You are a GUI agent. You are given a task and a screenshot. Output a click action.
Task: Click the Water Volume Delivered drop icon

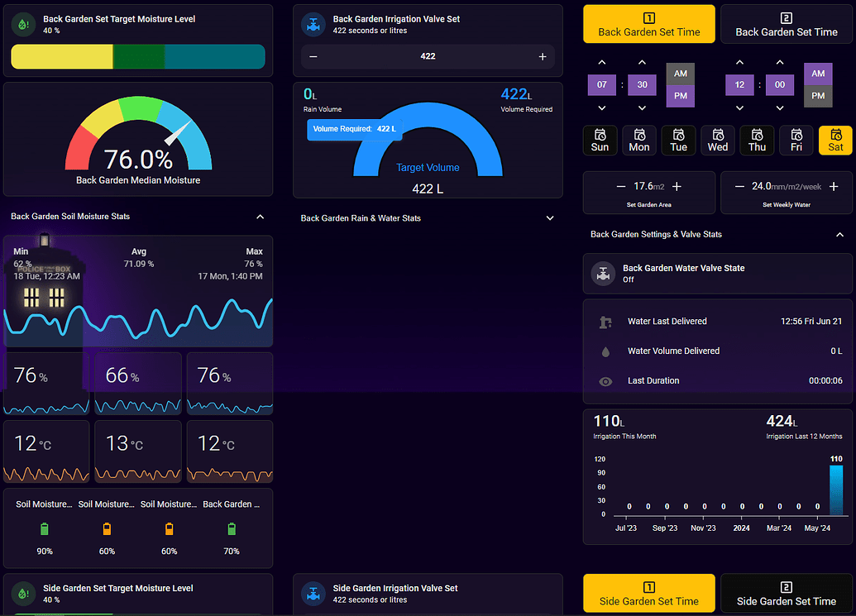pyautogui.click(x=605, y=352)
